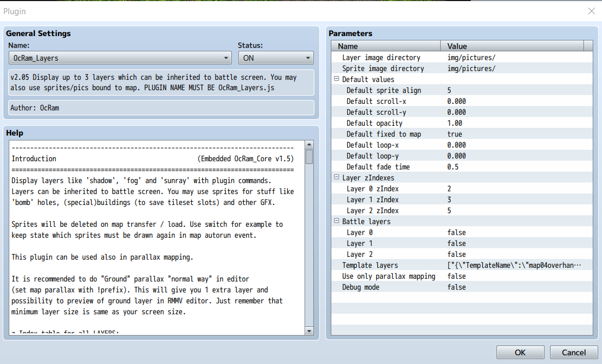Viewport: 602px width, 364px height.
Task: Select the Default loop-x parameter
Action: click(x=462, y=145)
